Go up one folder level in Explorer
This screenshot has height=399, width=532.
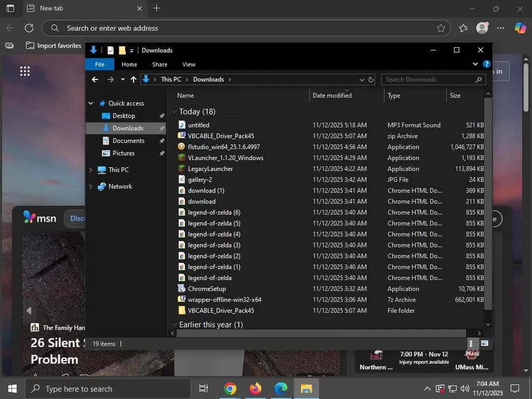134,79
